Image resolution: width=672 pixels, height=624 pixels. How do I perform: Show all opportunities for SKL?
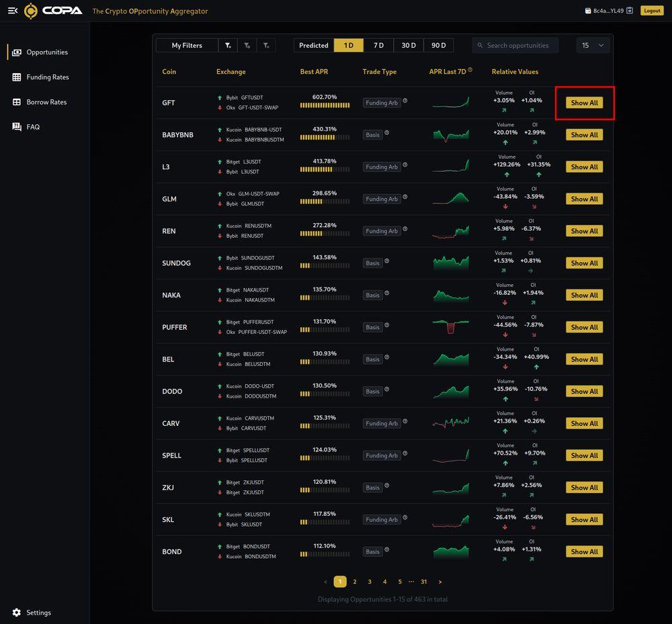click(x=584, y=519)
